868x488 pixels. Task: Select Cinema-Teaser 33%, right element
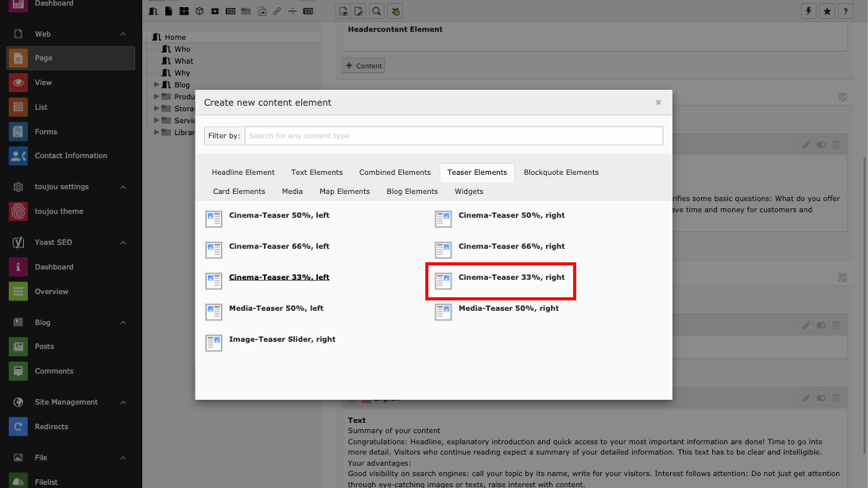tap(511, 278)
